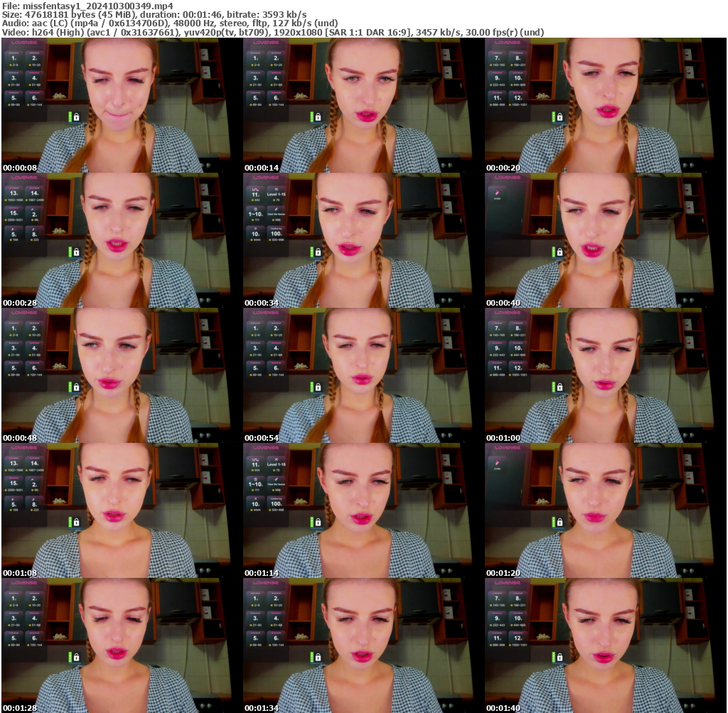Image resolution: width=728 pixels, height=713 pixels.
Task: Select the 'Level 1-15' vibration tile
Action: point(276,194)
